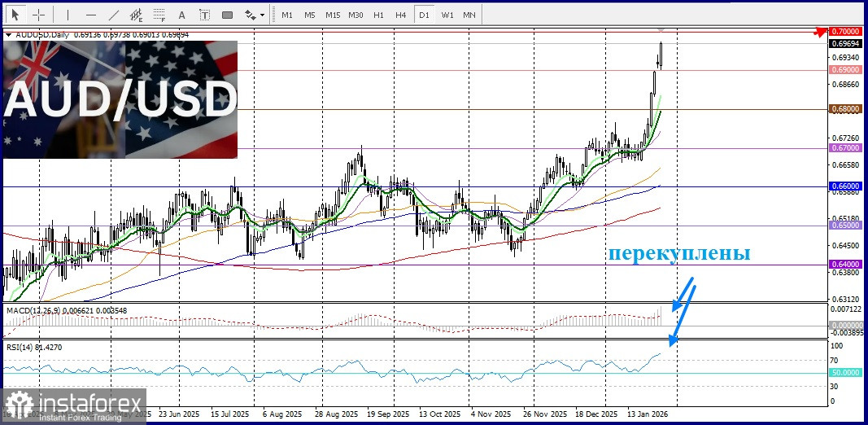Switch to H1 timeframe
The width and height of the screenshot is (868, 425).
[x=378, y=15]
